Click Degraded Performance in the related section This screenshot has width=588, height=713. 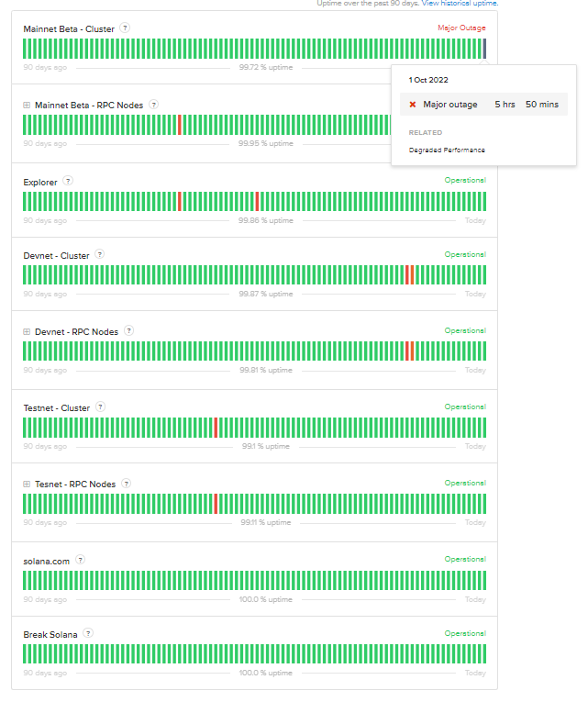447,150
